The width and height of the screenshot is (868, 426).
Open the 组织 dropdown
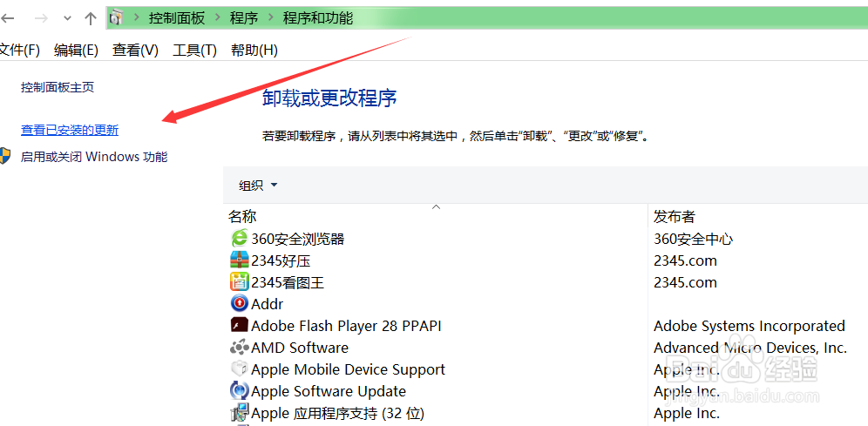258,186
